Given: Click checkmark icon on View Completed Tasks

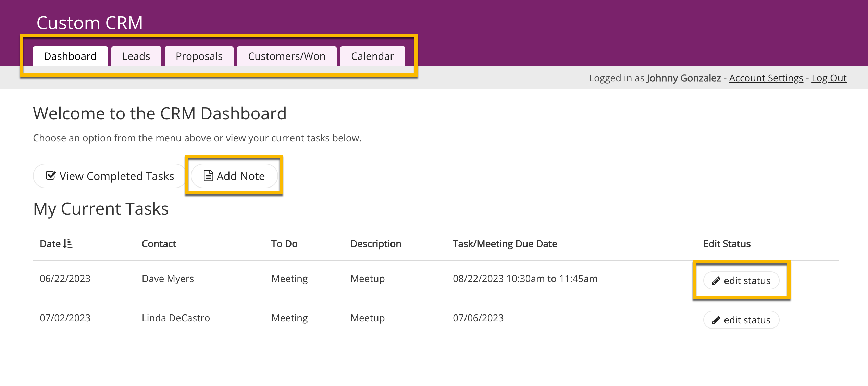Looking at the screenshot, I should pyautogui.click(x=51, y=176).
